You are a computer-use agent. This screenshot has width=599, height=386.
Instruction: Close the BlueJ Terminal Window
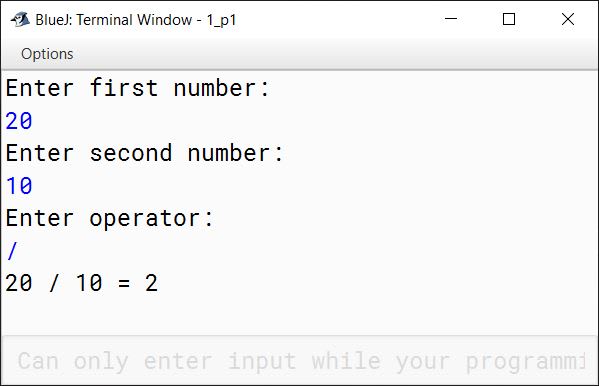click(568, 19)
